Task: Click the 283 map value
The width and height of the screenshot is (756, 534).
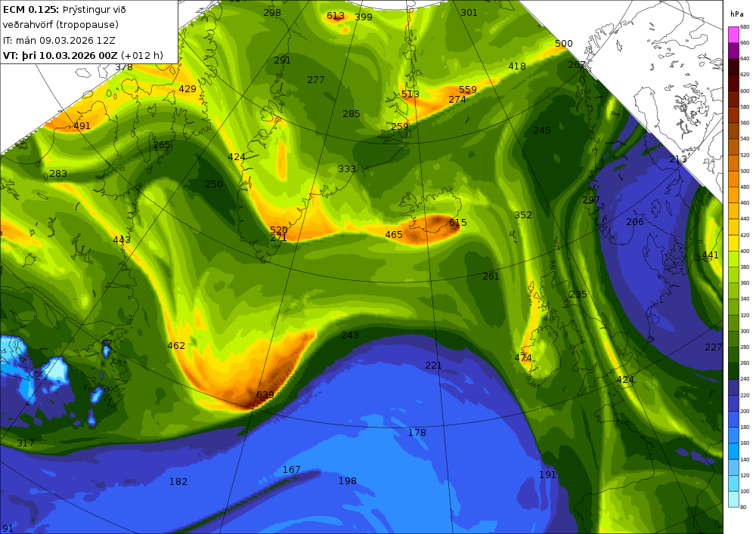Action: [58, 174]
